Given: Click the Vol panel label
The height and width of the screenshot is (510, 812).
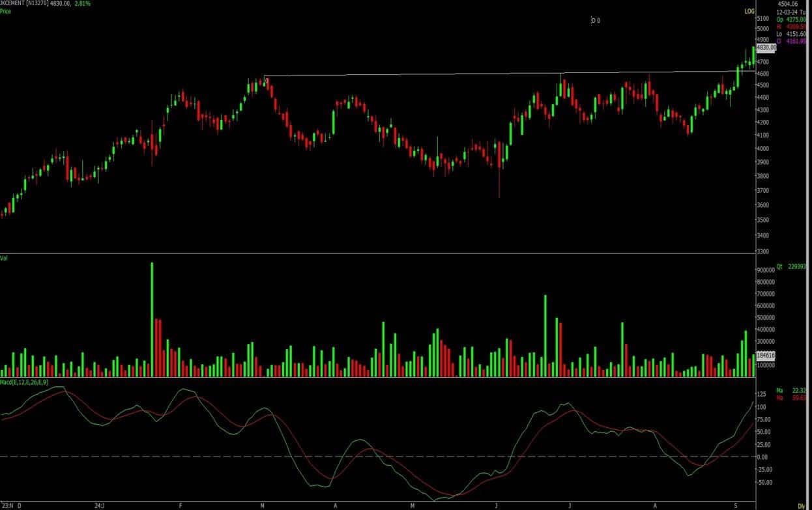Looking at the screenshot, I should tap(5, 259).
